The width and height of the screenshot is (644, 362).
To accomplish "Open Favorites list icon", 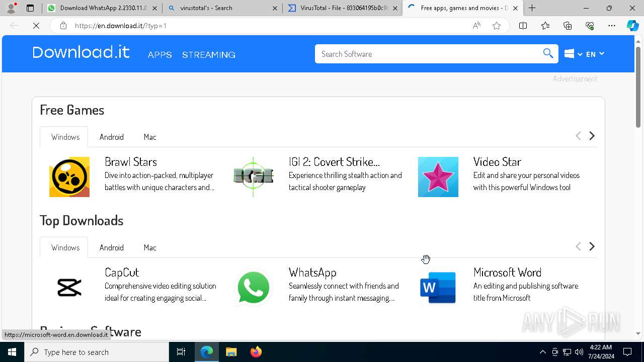I will coord(545,26).
